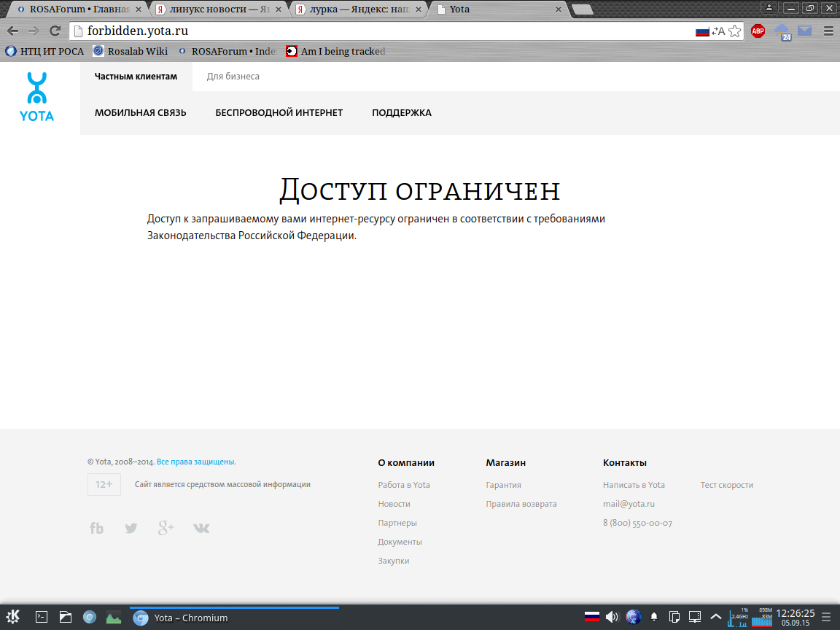
Task: Click the browser forward arrow
Action: click(34, 31)
